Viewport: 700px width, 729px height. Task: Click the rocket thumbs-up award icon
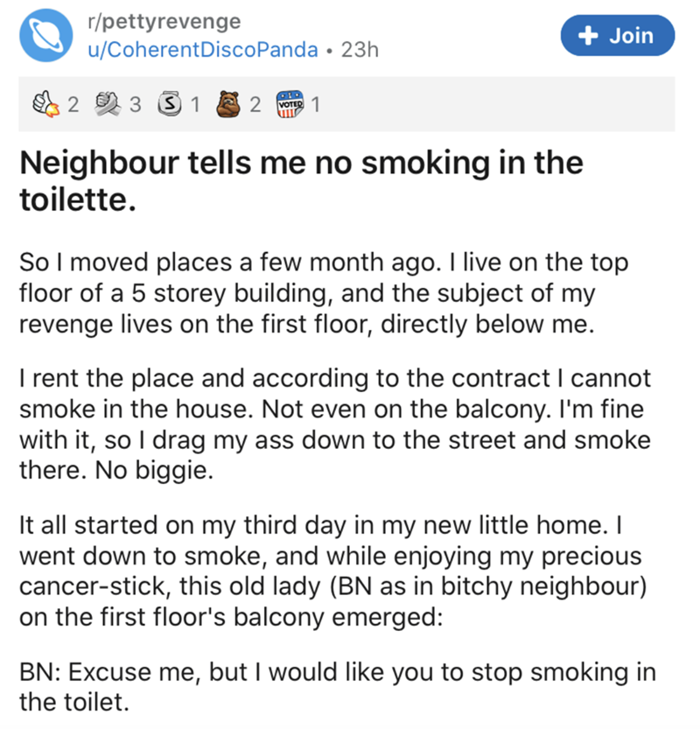(x=47, y=105)
